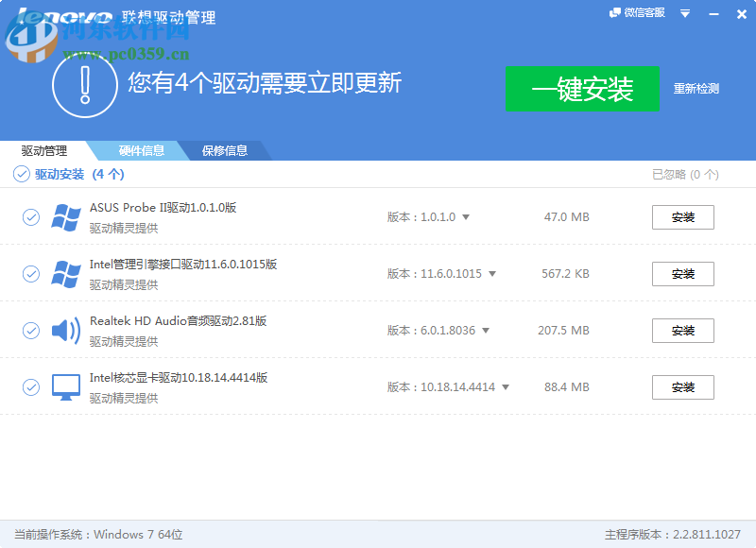Click the Intel核芯显卡 monitor display icon
Screen dimensions: 756x548
[66, 387]
